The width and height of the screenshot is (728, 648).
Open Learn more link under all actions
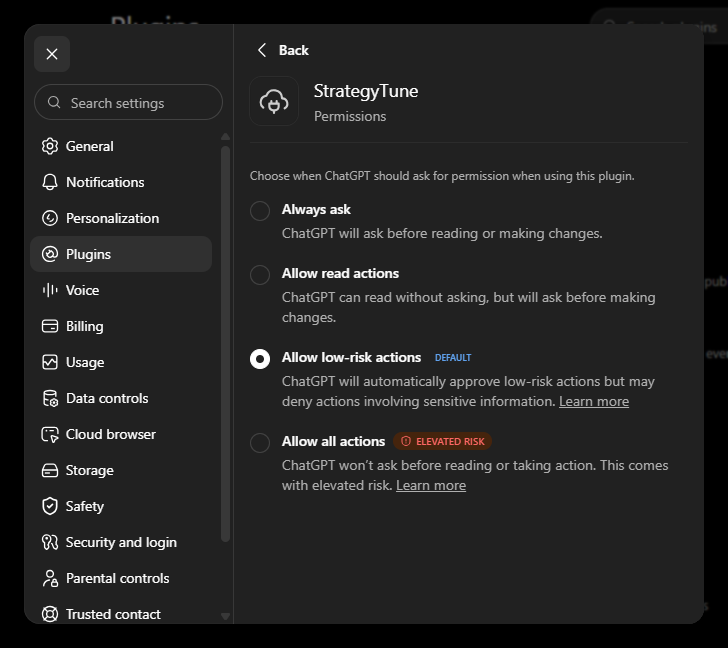431,485
